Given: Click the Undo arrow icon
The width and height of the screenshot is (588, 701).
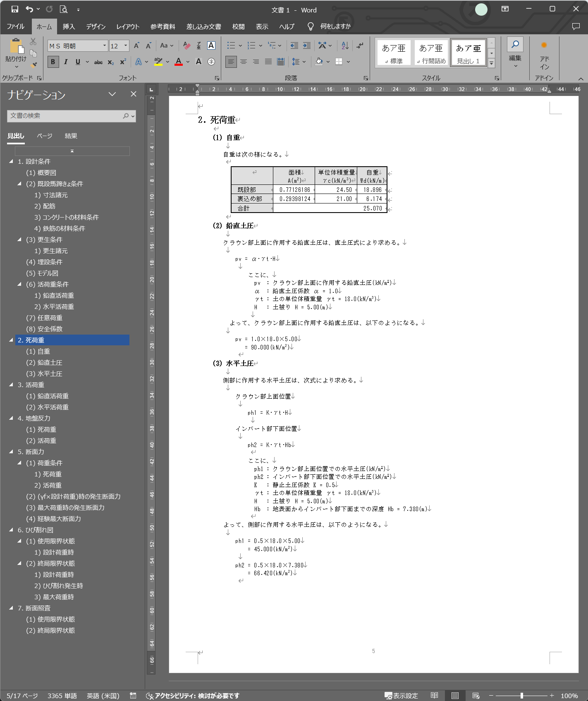Looking at the screenshot, I should [x=29, y=9].
